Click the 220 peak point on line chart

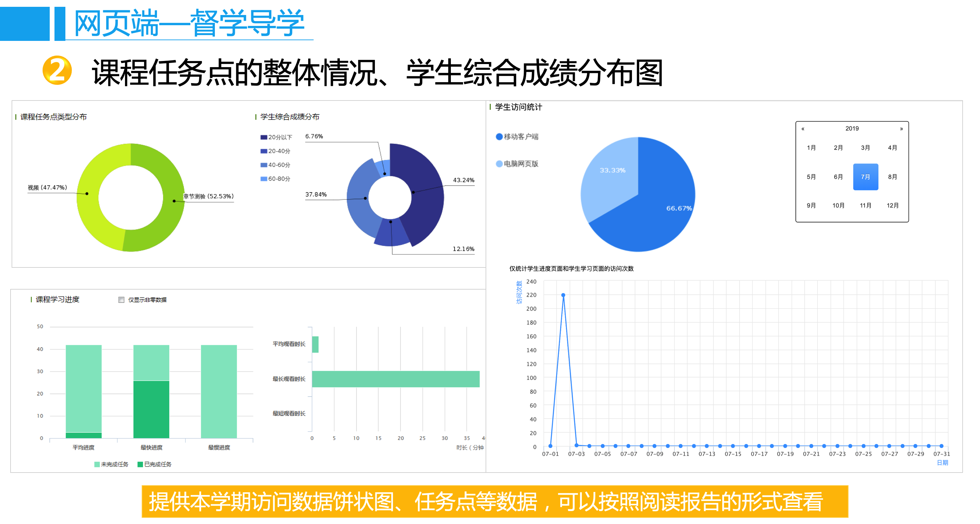point(563,295)
